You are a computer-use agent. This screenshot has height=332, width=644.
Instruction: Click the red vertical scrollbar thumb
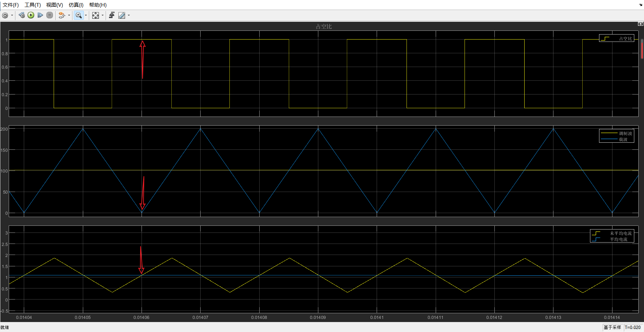click(x=641, y=49)
